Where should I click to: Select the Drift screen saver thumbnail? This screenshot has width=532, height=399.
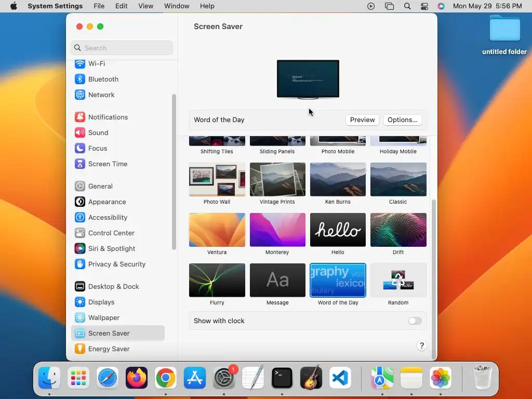[x=398, y=230]
